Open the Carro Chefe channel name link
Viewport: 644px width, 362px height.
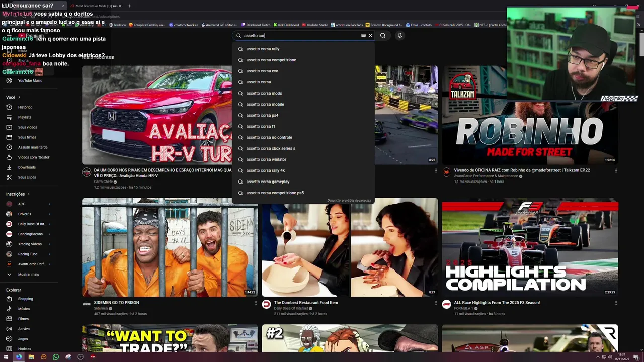point(103,182)
